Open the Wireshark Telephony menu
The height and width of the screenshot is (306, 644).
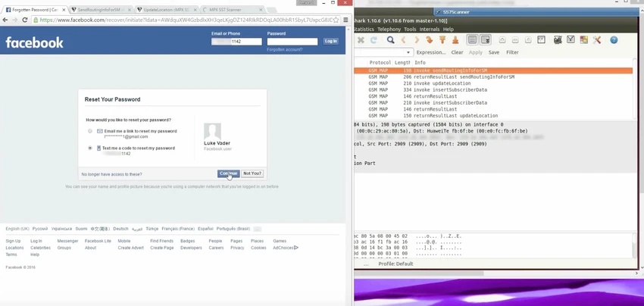click(389, 30)
